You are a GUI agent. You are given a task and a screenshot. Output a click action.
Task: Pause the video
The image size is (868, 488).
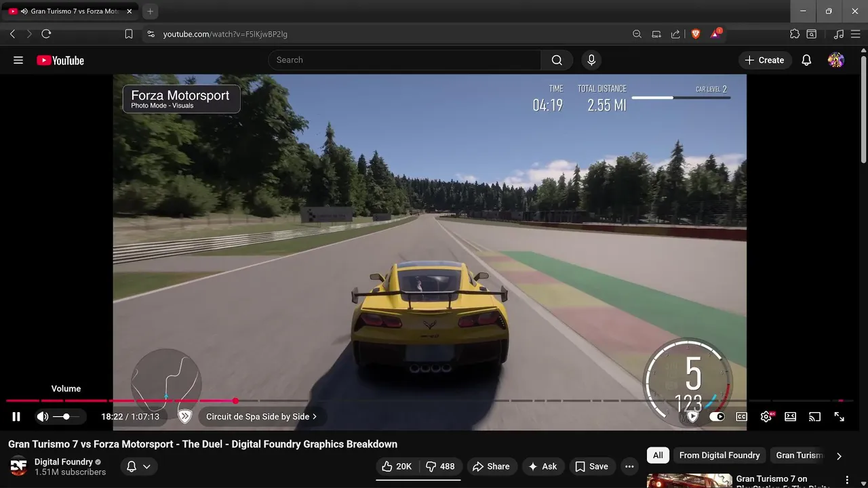(x=16, y=417)
